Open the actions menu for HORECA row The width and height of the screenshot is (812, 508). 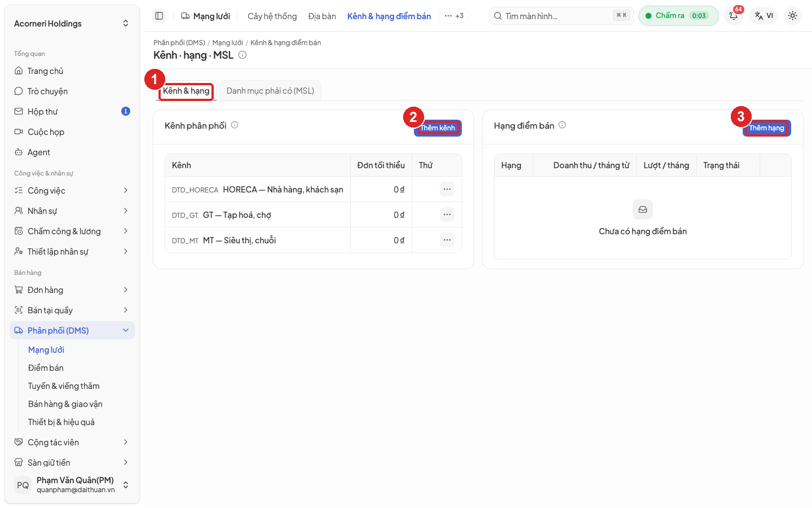(447, 189)
